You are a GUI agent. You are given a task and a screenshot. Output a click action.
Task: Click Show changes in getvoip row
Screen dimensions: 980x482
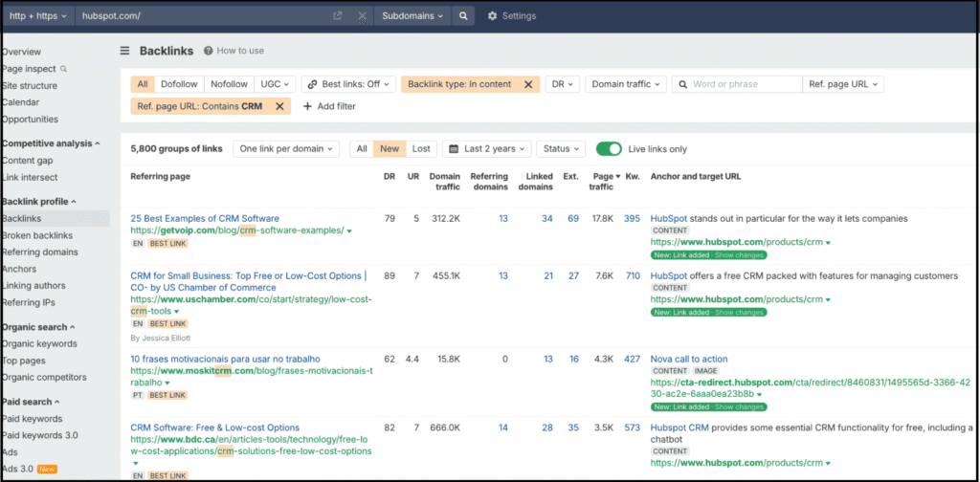(739, 255)
